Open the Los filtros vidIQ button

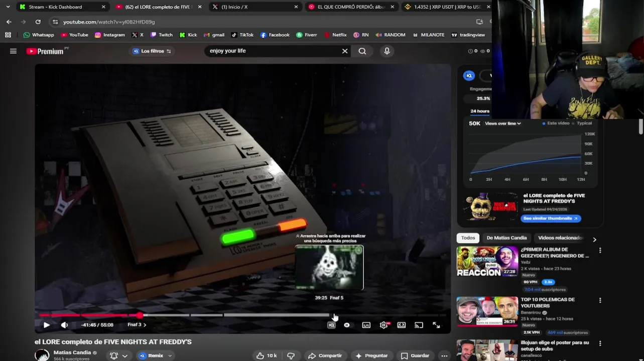[152, 51]
